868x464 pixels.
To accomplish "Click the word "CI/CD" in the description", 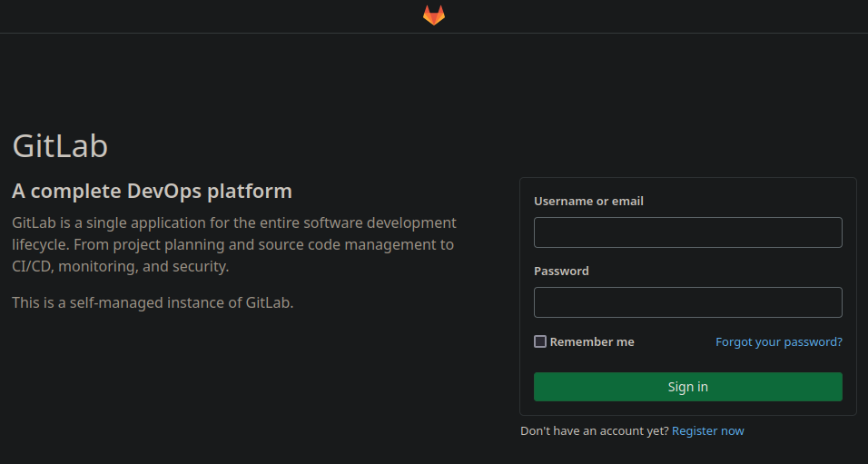I will (31, 267).
